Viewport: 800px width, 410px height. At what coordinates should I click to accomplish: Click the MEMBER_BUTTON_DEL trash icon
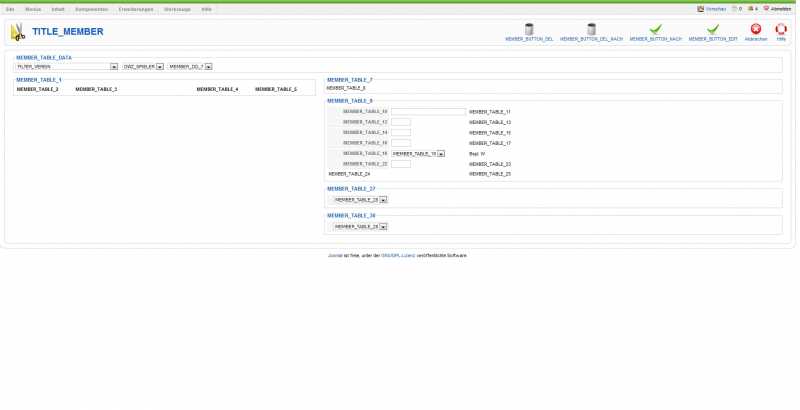tap(529, 29)
